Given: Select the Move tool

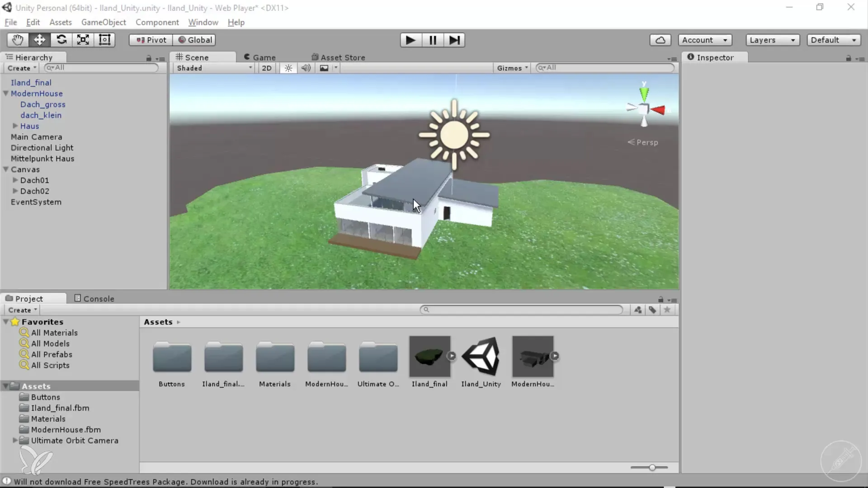Looking at the screenshot, I should click(39, 40).
